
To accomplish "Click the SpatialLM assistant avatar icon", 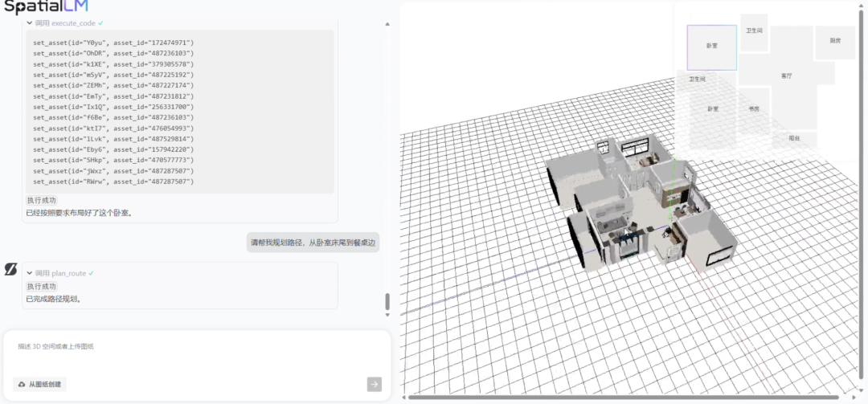I will click(11, 269).
